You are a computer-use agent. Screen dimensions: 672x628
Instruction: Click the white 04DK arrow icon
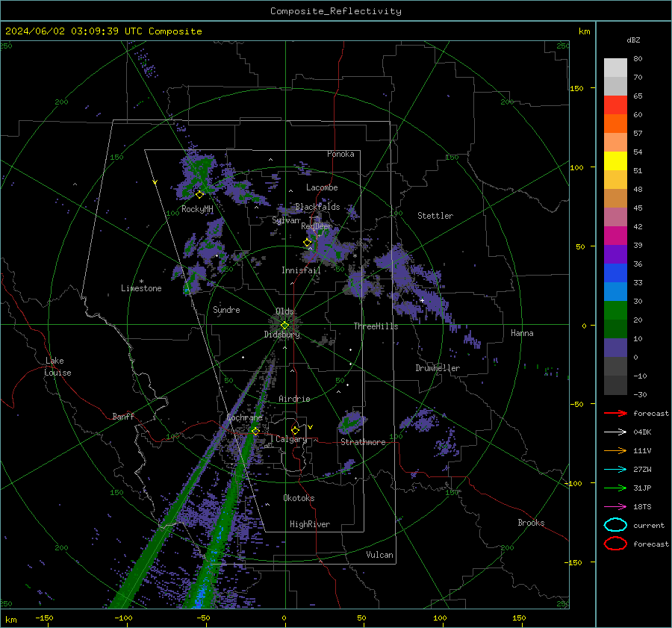pyautogui.click(x=615, y=432)
